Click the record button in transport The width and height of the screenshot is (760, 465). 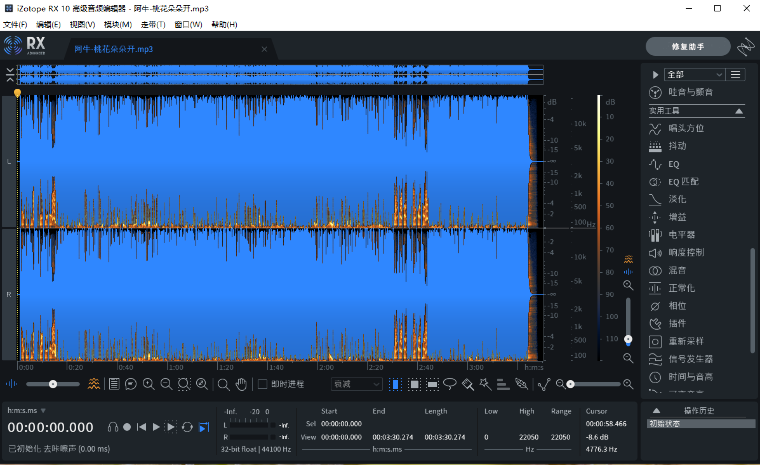[127, 427]
